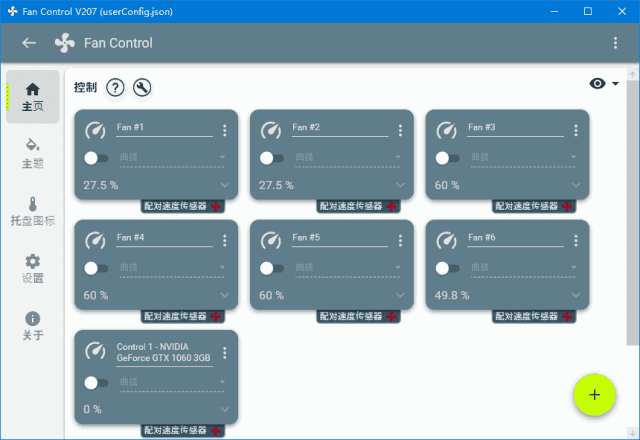The width and height of the screenshot is (640, 440).
Task: Open the eye visibility dropdown
Action: 604,84
